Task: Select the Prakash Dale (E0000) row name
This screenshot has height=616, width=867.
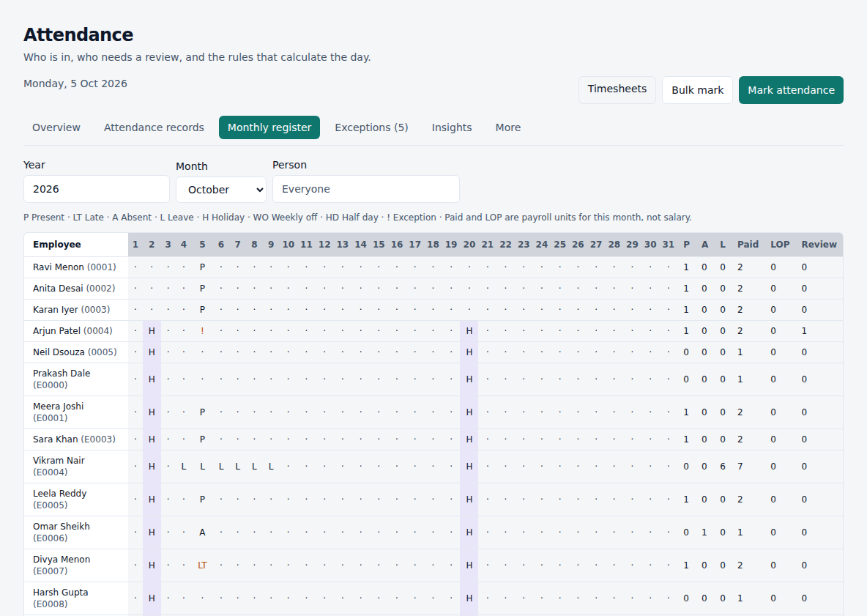Action: [62, 379]
